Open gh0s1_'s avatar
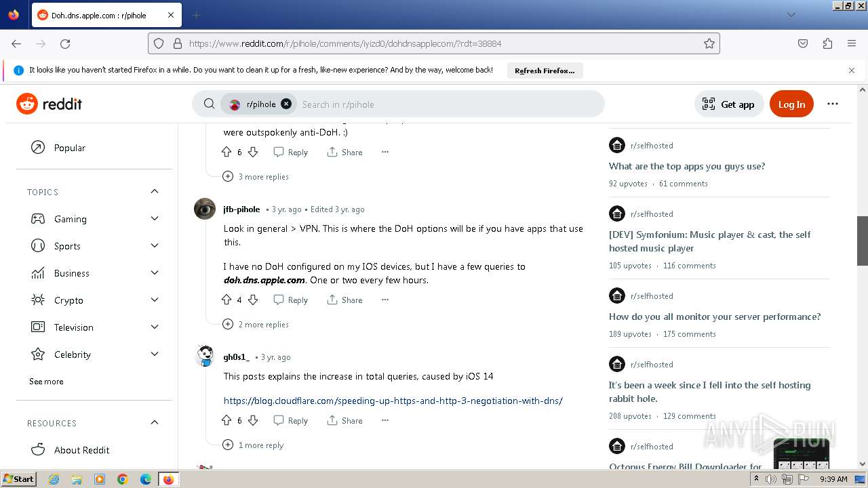 [205, 357]
